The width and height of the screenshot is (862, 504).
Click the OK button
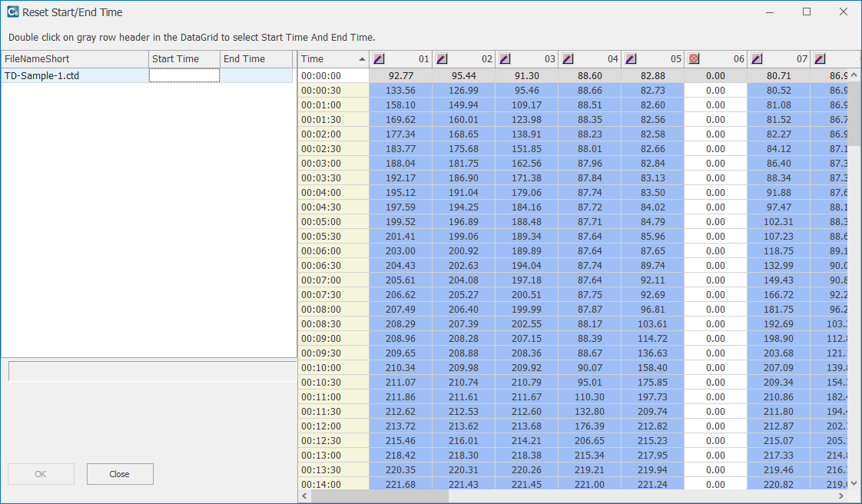pos(41,474)
